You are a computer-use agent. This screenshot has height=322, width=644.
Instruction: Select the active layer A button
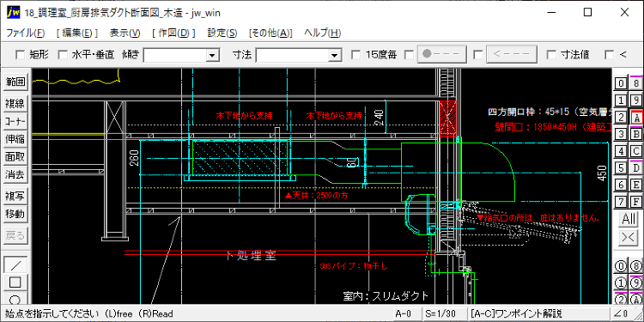[x=636, y=117]
